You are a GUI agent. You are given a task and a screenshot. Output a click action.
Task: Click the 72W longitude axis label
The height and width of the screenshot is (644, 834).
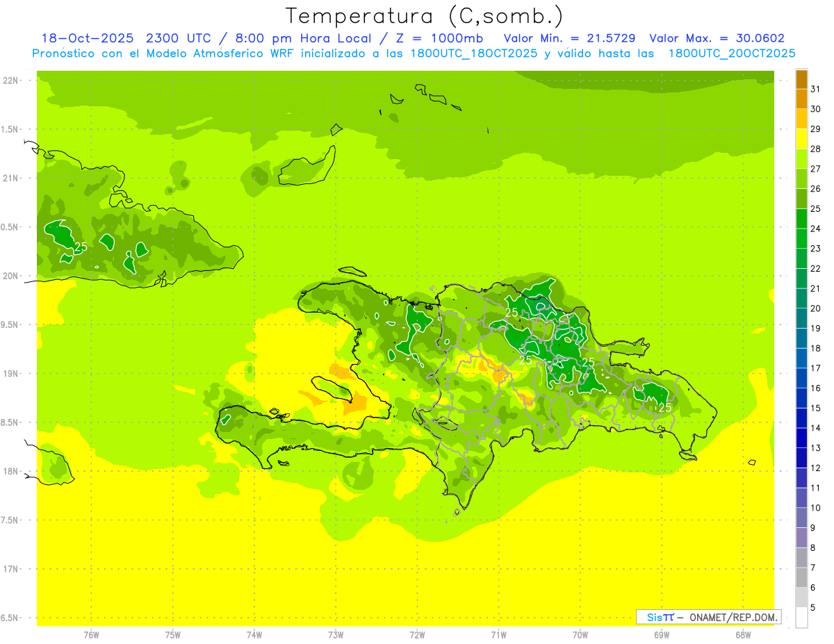417,634
